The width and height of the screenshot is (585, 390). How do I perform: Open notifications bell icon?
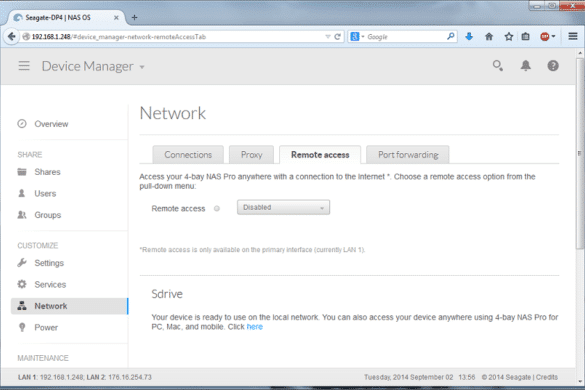pyautogui.click(x=525, y=66)
